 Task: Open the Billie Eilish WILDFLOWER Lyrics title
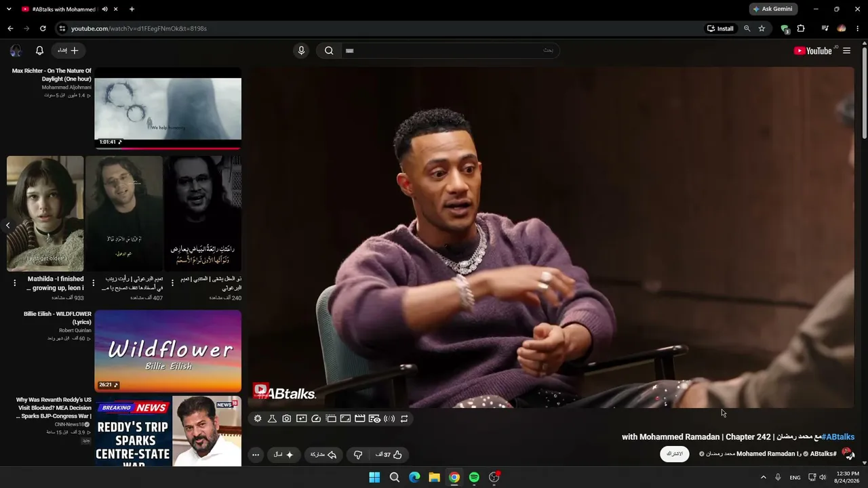click(58, 318)
